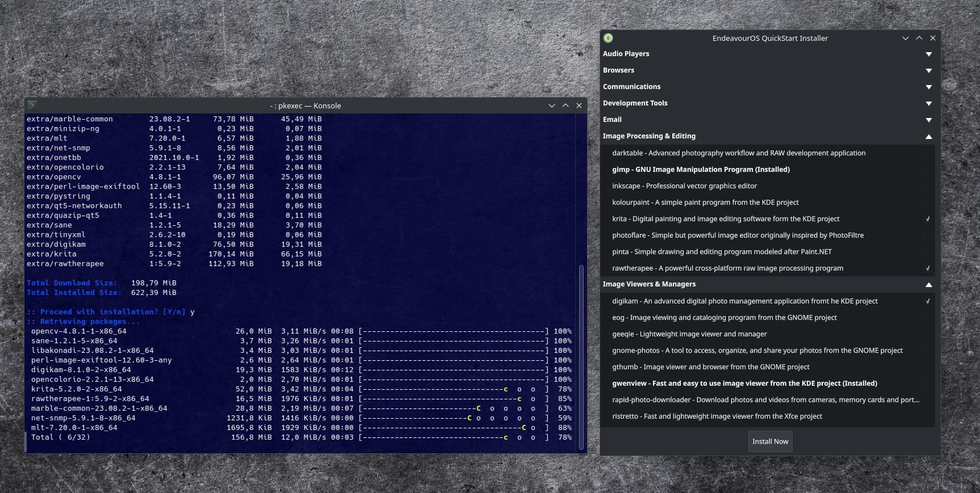Click the Install Now button
980x493 pixels.
point(770,441)
